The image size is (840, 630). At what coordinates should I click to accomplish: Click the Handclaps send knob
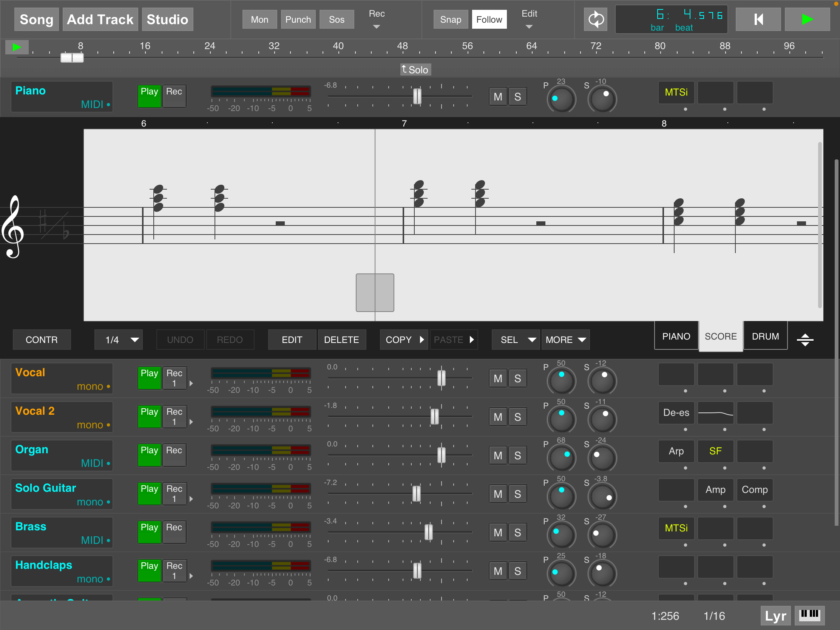602,573
